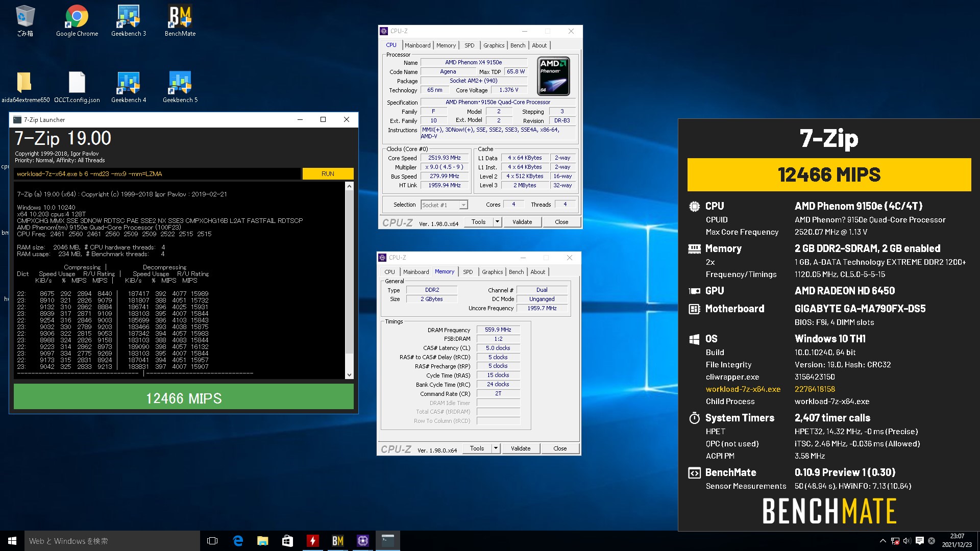Screen dimensions: 980x551
Task: Open SPD tab in lower CPU-Z
Action: tap(468, 272)
